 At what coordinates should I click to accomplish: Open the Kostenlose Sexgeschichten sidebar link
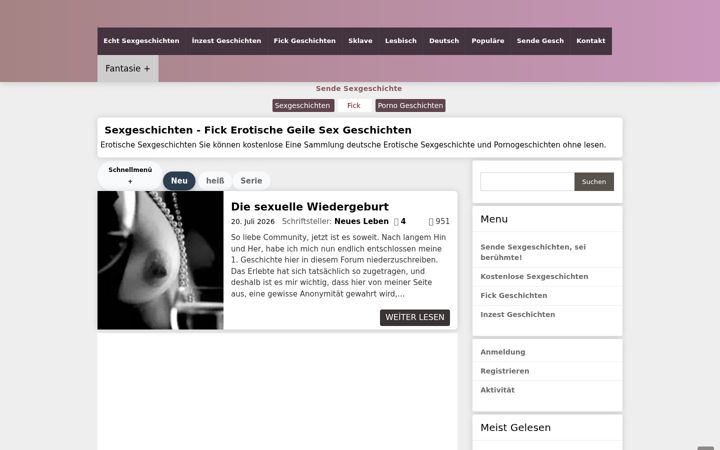pos(534,276)
